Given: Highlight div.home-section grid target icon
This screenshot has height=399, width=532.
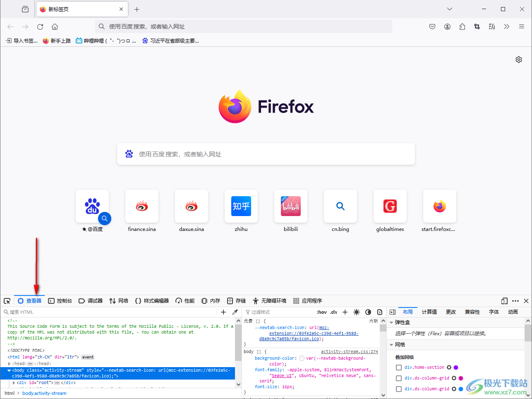Looking at the screenshot, I should click(449, 368).
